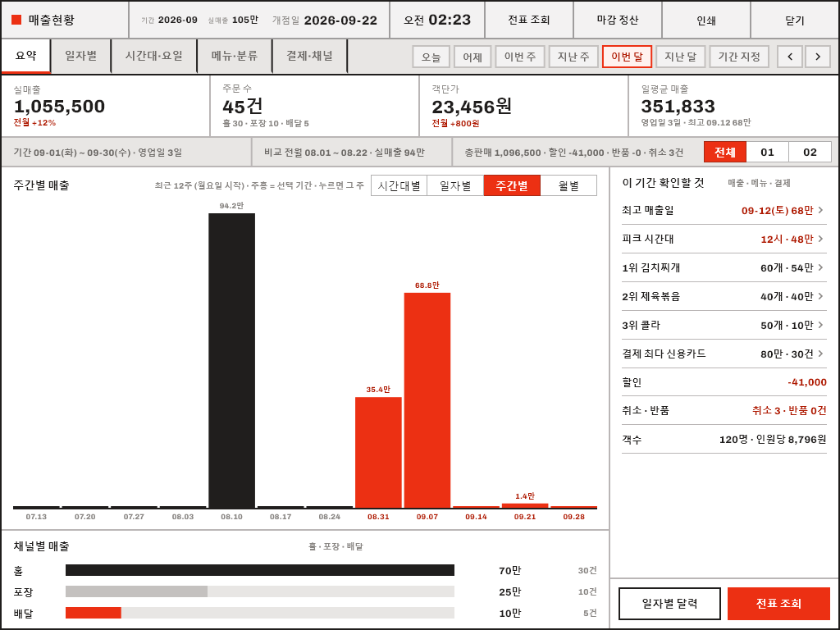This screenshot has height=630, width=840.
Task: Click the 09.14 axis label
Action: (x=476, y=517)
